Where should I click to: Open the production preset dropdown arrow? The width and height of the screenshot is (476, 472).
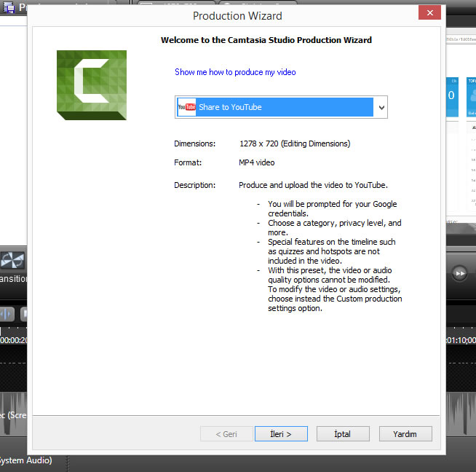381,107
